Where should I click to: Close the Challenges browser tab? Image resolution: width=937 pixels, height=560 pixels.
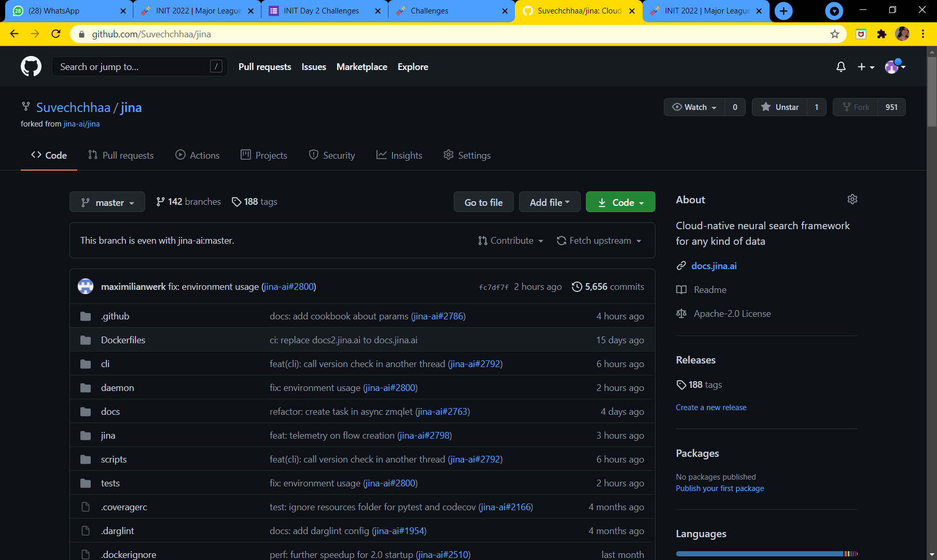click(x=505, y=11)
